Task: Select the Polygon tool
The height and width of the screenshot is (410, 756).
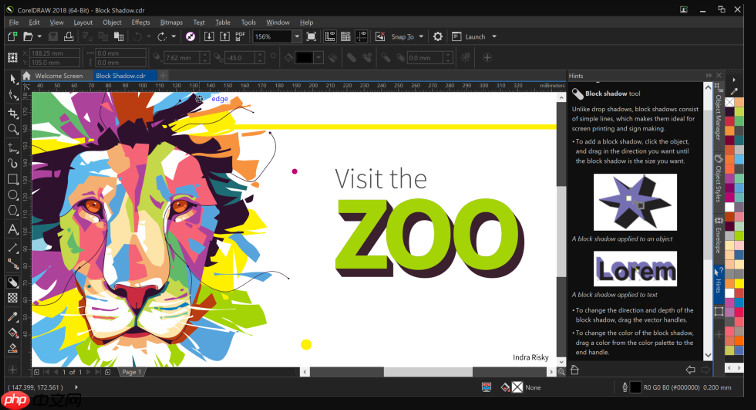Action: (13, 211)
